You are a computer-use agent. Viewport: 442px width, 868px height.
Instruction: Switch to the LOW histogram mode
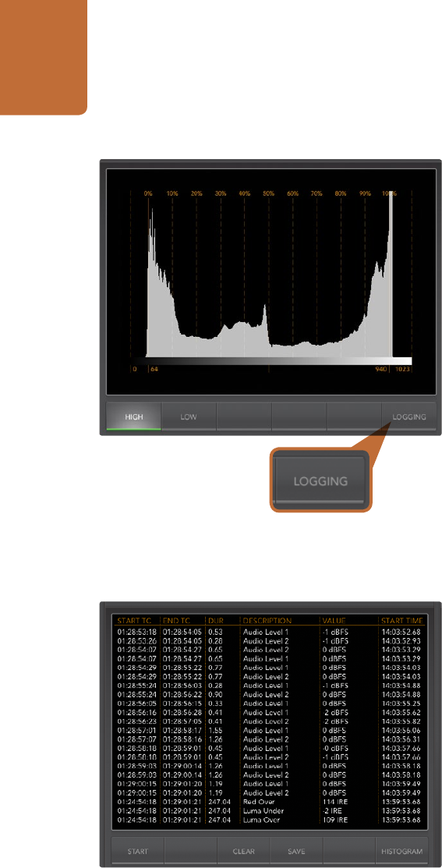pyautogui.click(x=189, y=416)
